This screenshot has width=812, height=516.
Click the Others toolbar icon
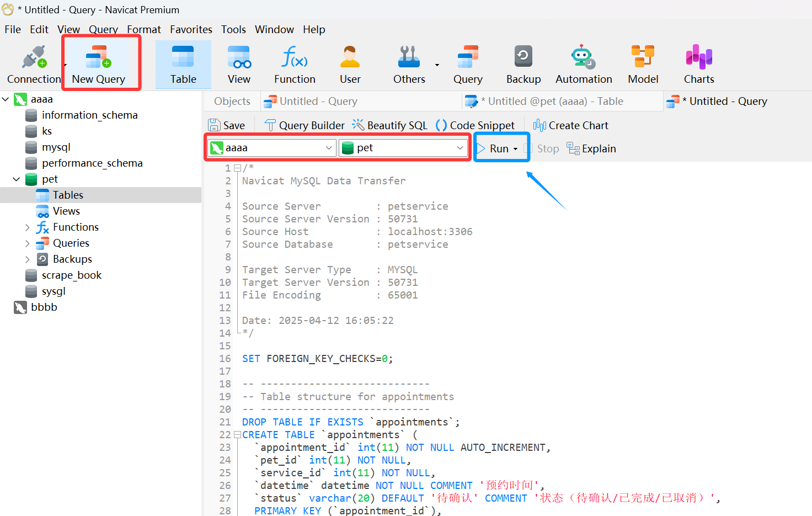tap(409, 65)
